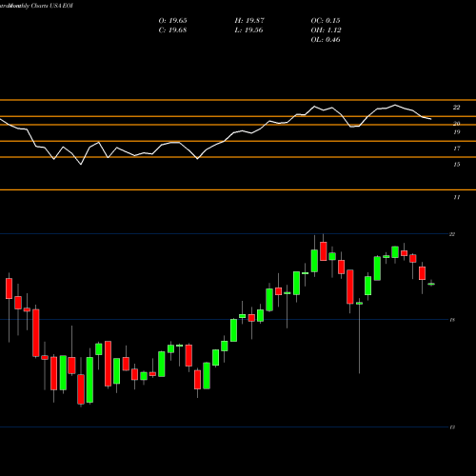Click the OC: 0.15 value

(x=326, y=21)
